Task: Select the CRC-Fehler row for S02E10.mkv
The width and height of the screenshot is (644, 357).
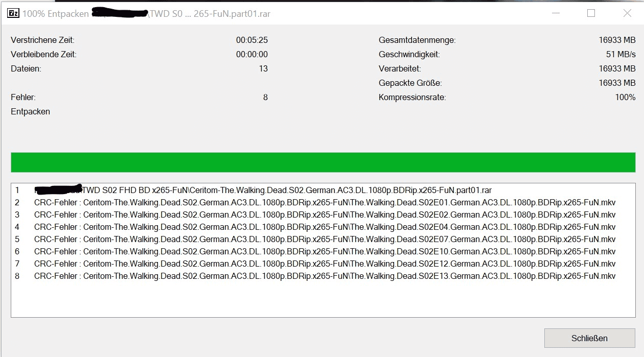Action: pos(323,251)
